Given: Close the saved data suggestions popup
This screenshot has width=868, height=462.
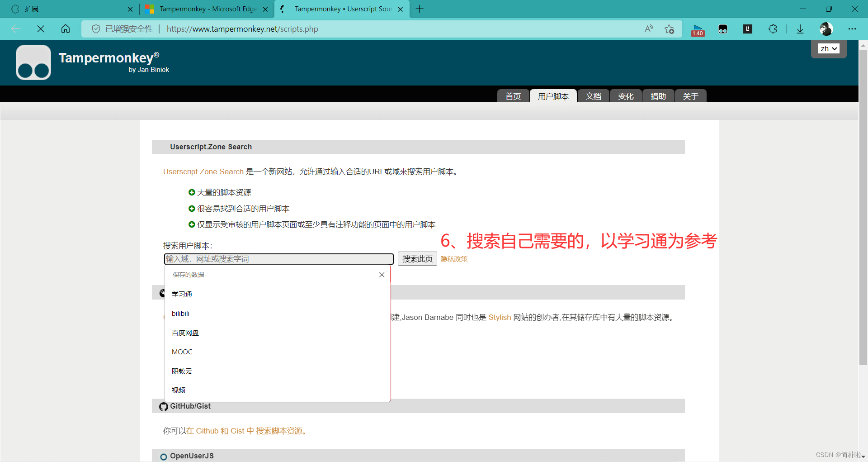Looking at the screenshot, I should 382,275.
